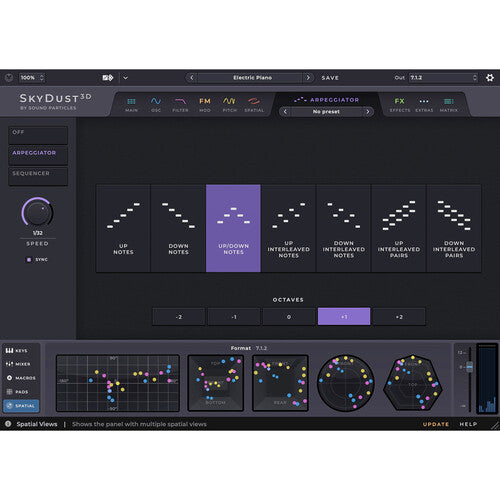Switch to the Sequencer mode
The image size is (500, 500).
click(x=38, y=176)
